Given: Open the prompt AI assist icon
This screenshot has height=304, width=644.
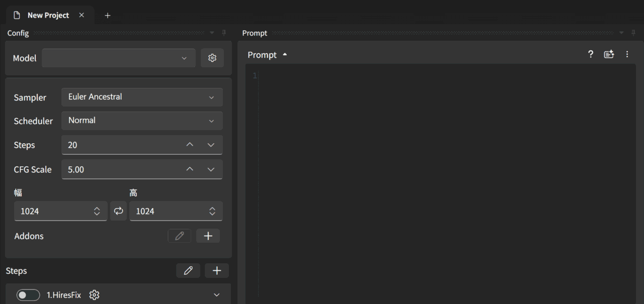Looking at the screenshot, I should [609, 54].
